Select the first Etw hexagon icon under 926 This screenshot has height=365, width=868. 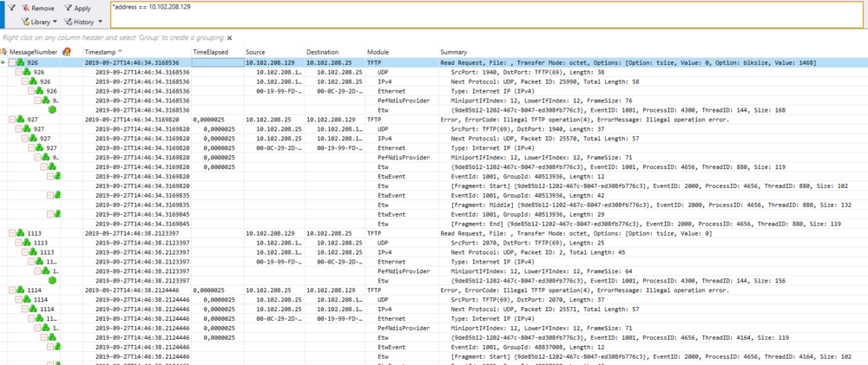(x=53, y=110)
